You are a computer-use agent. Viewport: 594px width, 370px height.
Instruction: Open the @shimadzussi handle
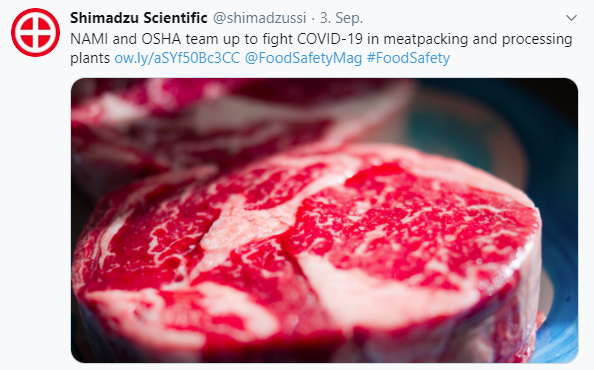click(259, 18)
